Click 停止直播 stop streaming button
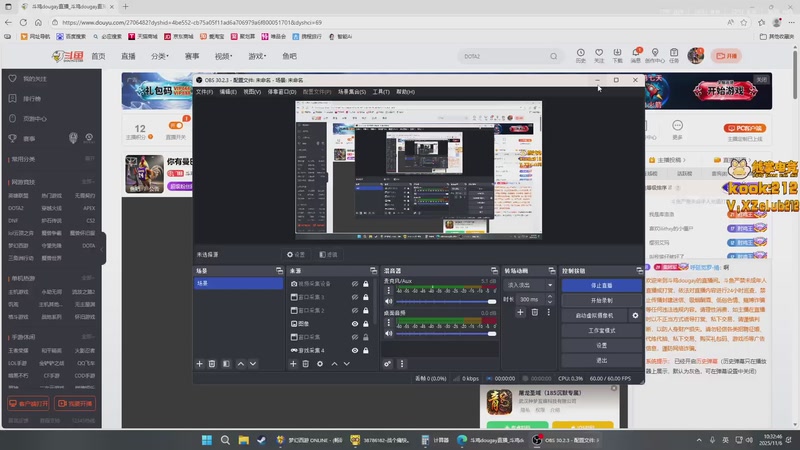Screen dimensions: 800x450 (x=602, y=285)
